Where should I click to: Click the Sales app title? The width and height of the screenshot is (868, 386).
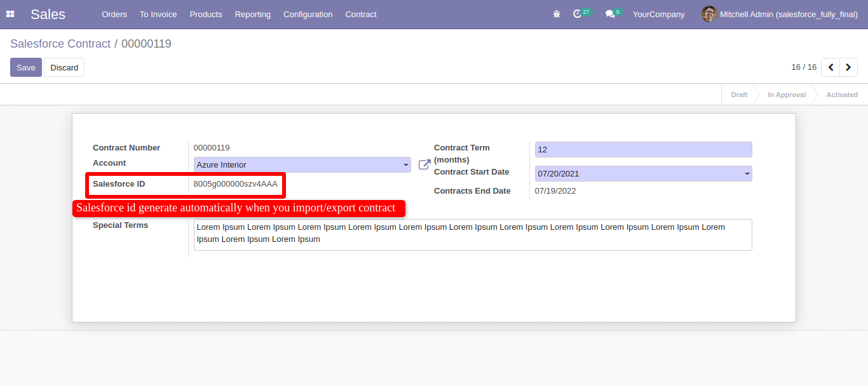(x=48, y=14)
